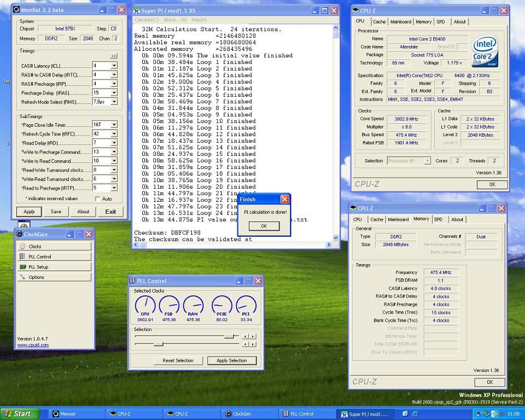The width and height of the screenshot is (525, 420).
Task: Click the Super PI title bar icon
Action: tap(137, 10)
